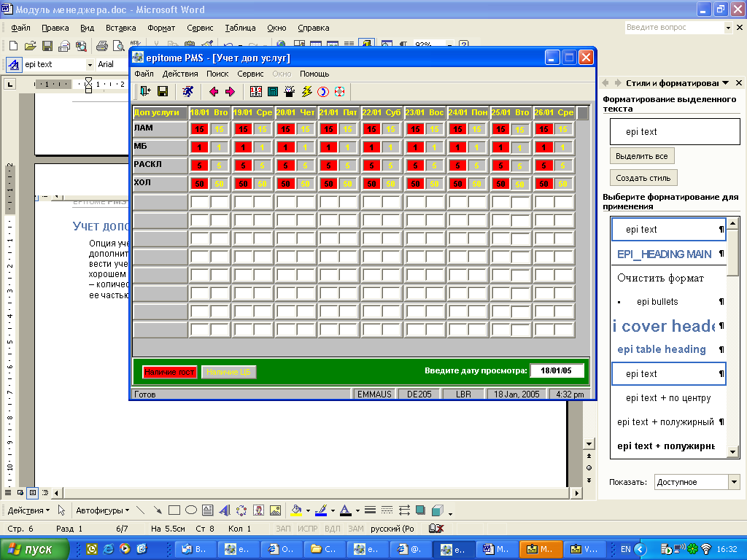Open the Действия menu in epitome PMS
This screenshot has height=560, width=747.
(x=180, y=74)
